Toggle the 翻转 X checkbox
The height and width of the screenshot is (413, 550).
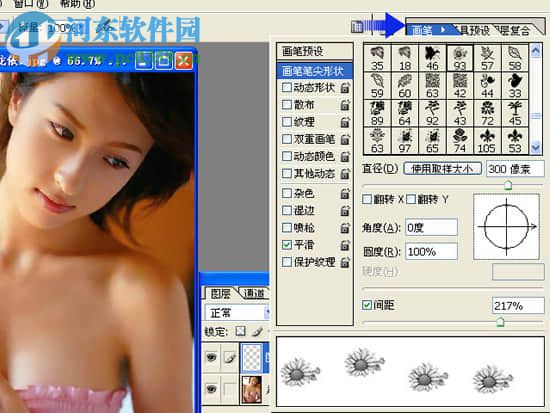367,199
